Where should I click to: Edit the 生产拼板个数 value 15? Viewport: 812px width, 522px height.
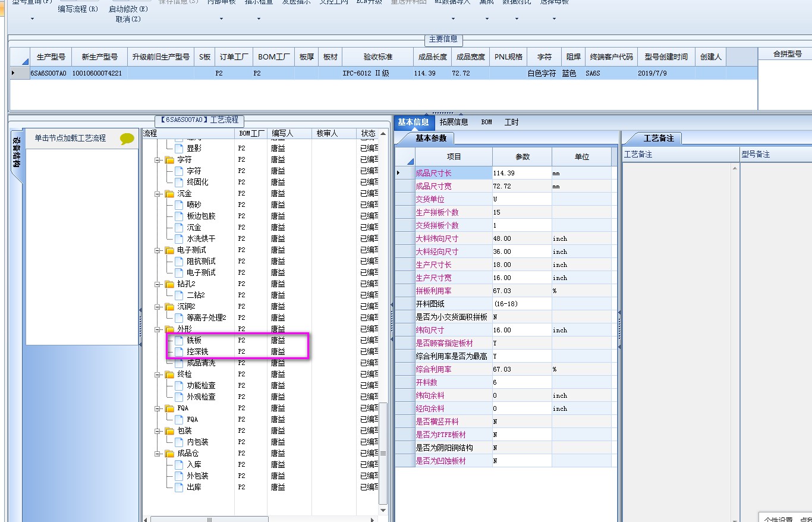coord(522,212)
